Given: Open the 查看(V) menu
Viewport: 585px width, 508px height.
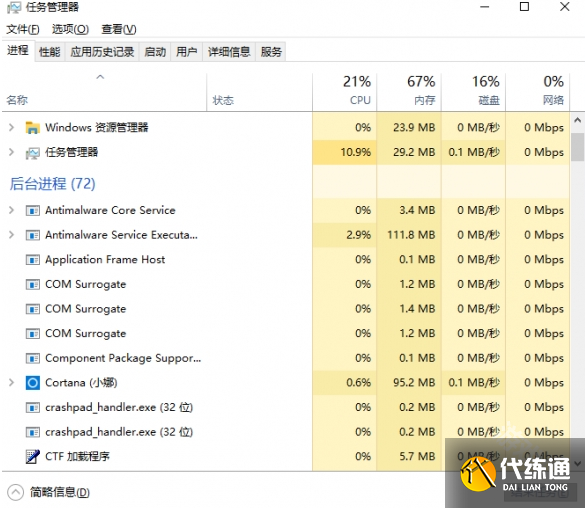Looking at the screenshot, I should point(119,29).
